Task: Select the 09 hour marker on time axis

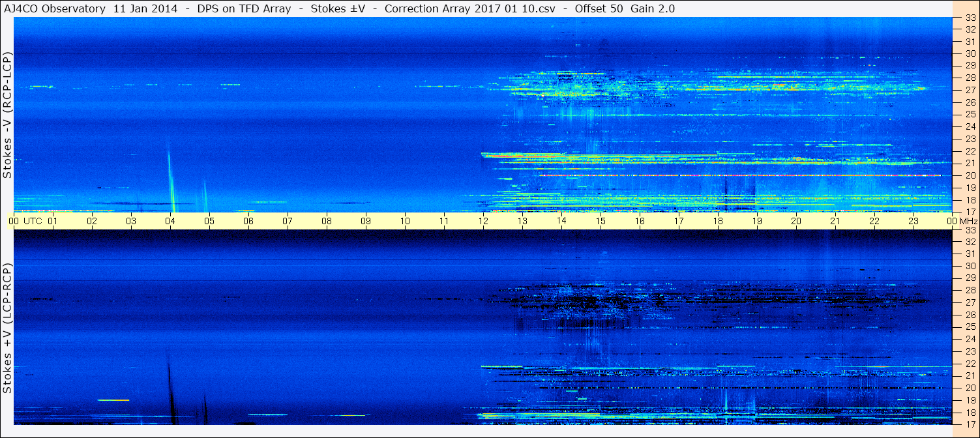Action: click(x=366, y=221)
